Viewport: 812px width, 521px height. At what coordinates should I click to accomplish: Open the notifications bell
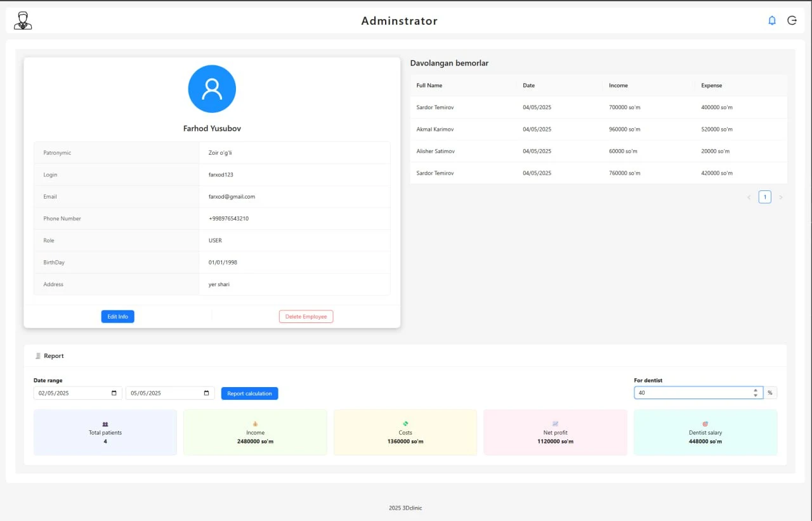tap(772, 20)
